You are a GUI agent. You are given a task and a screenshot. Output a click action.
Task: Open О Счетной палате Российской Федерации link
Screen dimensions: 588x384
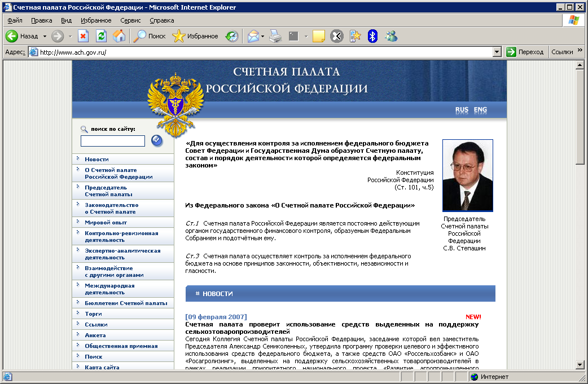tap(119, 174)
